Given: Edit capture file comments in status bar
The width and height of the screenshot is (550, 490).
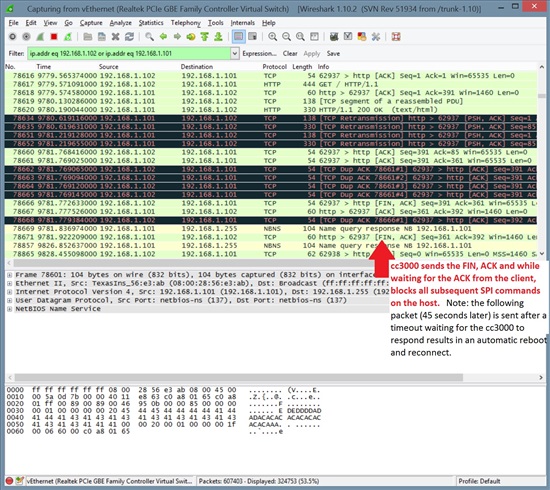Looking at the screenshot, I should (20, 481).
